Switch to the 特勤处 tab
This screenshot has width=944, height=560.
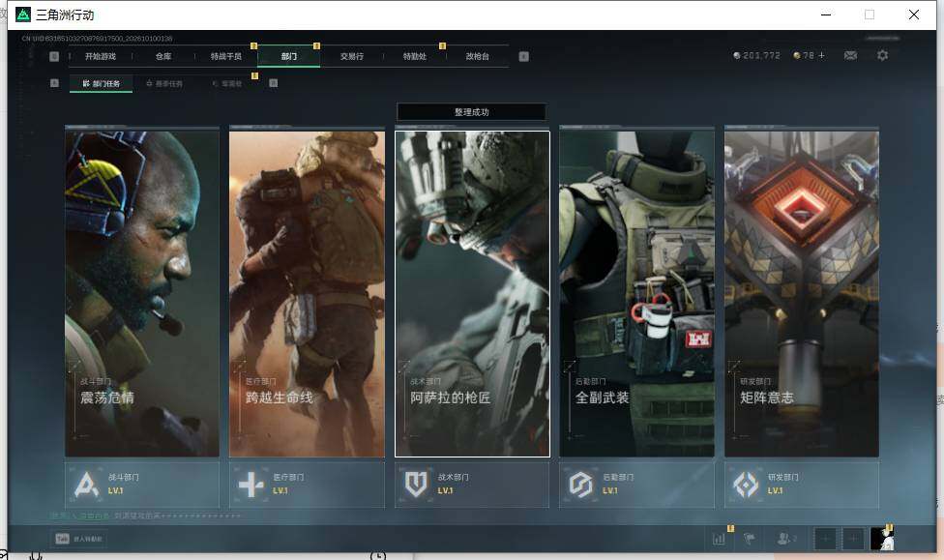(x=415, y=56)
